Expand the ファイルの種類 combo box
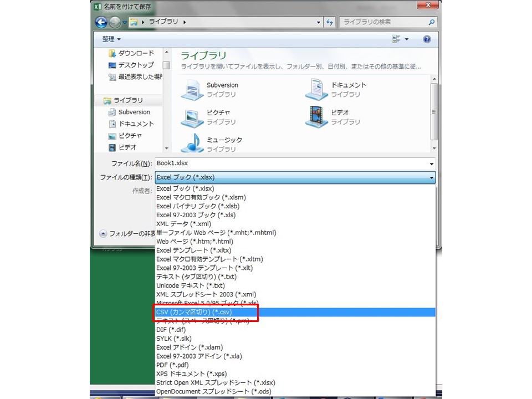This screenshot has width=532, height=399. 295,177
